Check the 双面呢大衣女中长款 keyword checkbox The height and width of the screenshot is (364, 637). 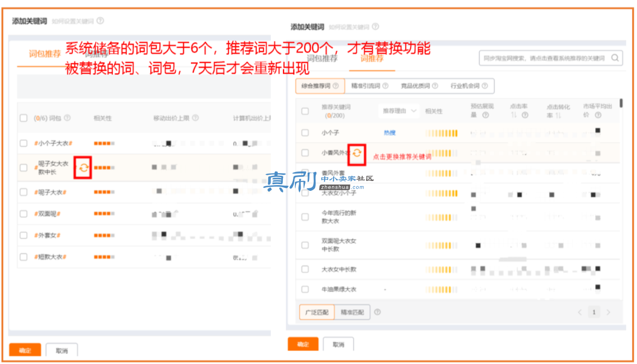(305, 245)
